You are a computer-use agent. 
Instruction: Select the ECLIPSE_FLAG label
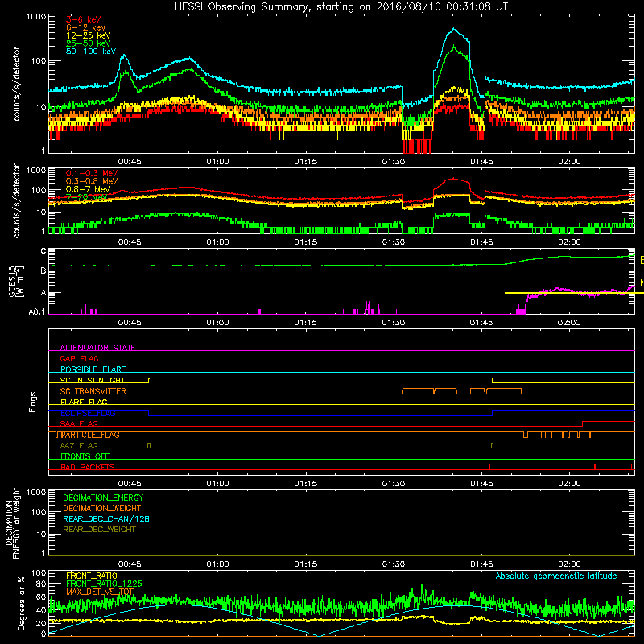pyautogui.click(x=88, y=413)
